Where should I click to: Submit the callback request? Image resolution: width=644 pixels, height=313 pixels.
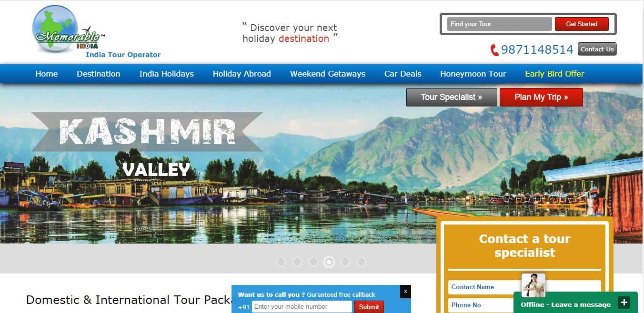pyautogui.click(x=369, y=307)
